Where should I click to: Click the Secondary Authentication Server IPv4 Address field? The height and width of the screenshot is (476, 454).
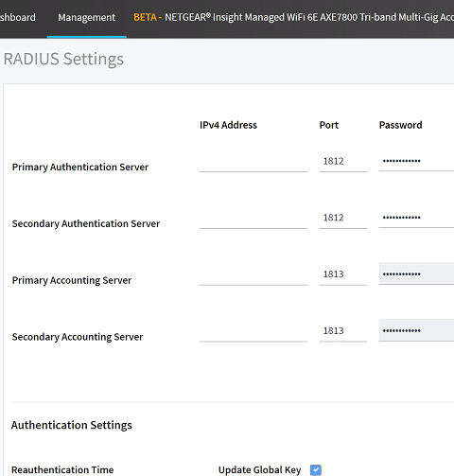coord(253,219)
